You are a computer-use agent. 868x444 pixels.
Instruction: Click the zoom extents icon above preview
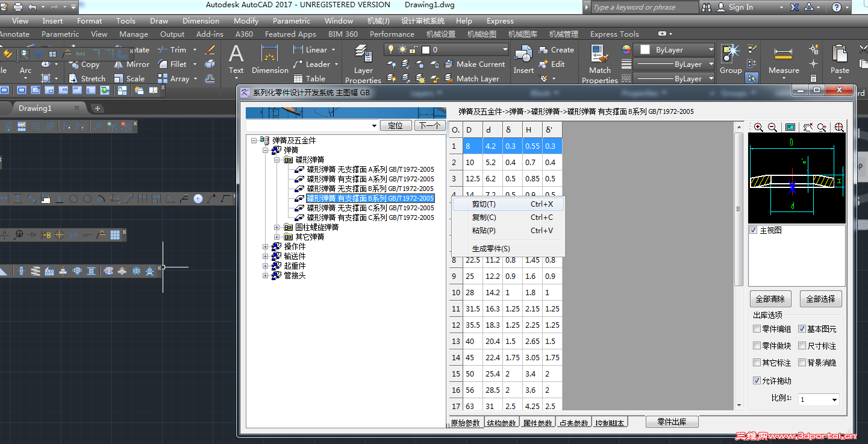(839, 127)
